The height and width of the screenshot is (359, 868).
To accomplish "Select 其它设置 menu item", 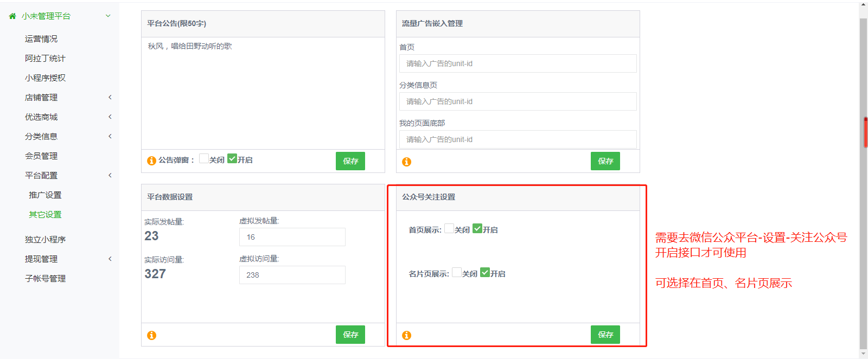I will 45,215.
